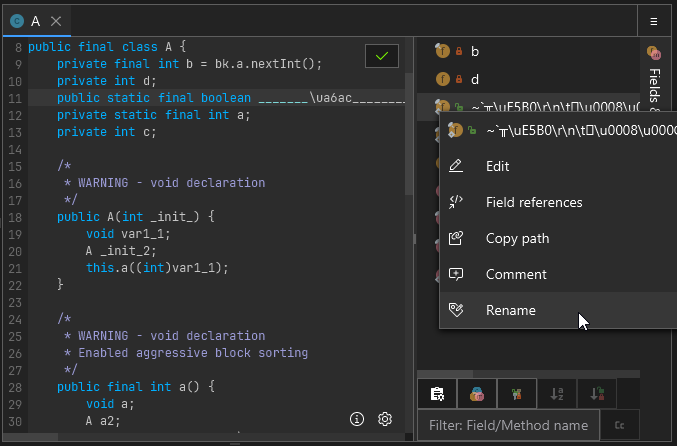Click the member list horizontal scrollbar
The image size is (677, 446).
pos(445,373)
